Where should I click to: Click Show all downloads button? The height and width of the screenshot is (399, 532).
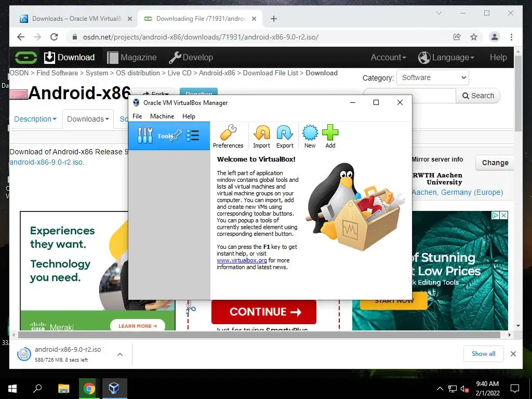point(483,354)
